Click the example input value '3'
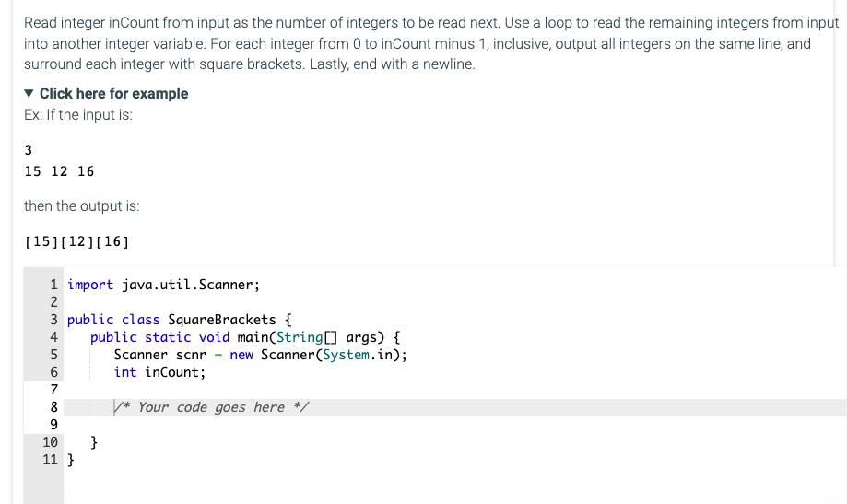The image size is (847, 504). pyautogui.click(x=29, y=150)
